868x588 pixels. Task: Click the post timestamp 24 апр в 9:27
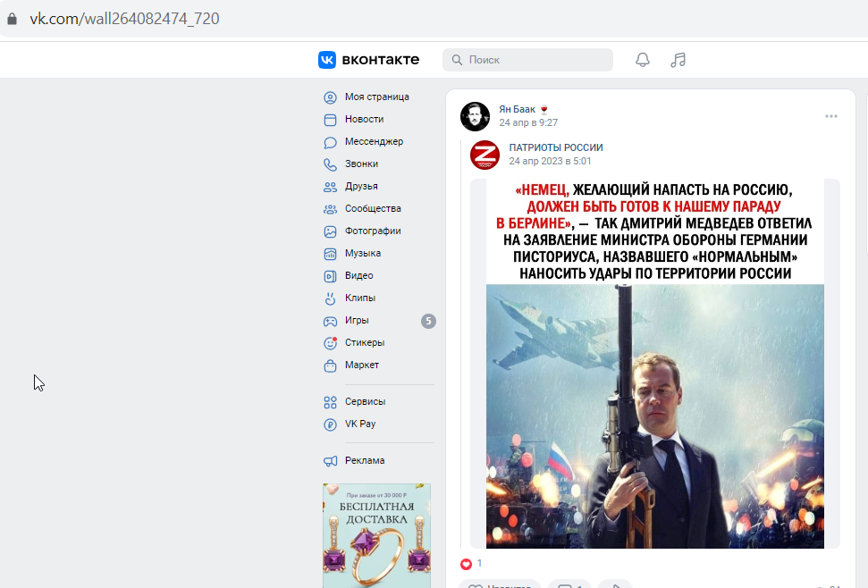[528, 122]
